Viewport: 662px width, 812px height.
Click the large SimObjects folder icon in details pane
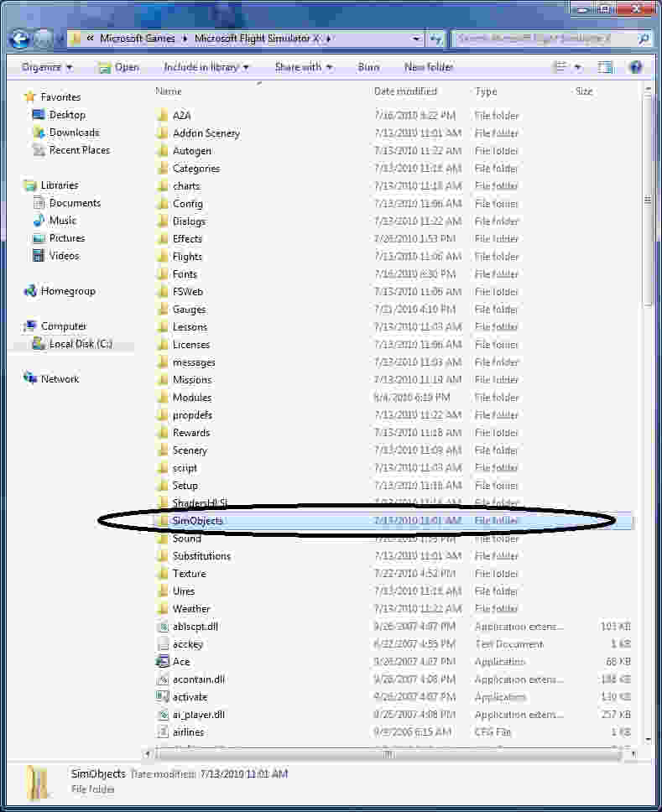click(x=38, y=782)
